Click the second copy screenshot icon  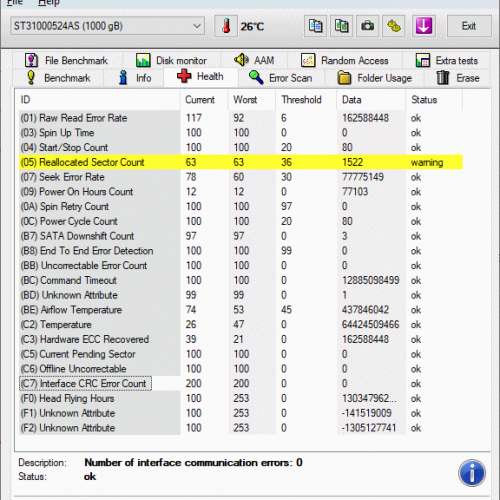341,26
